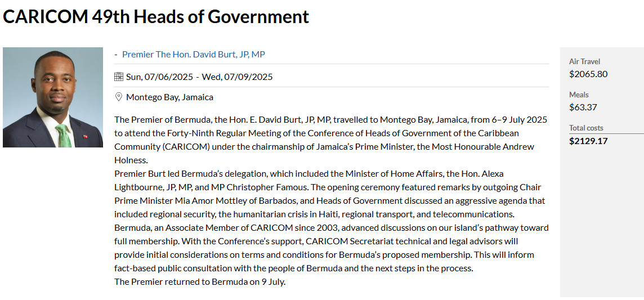
Task: Click the Premier's portrait photo
Action: coord(53,97)
